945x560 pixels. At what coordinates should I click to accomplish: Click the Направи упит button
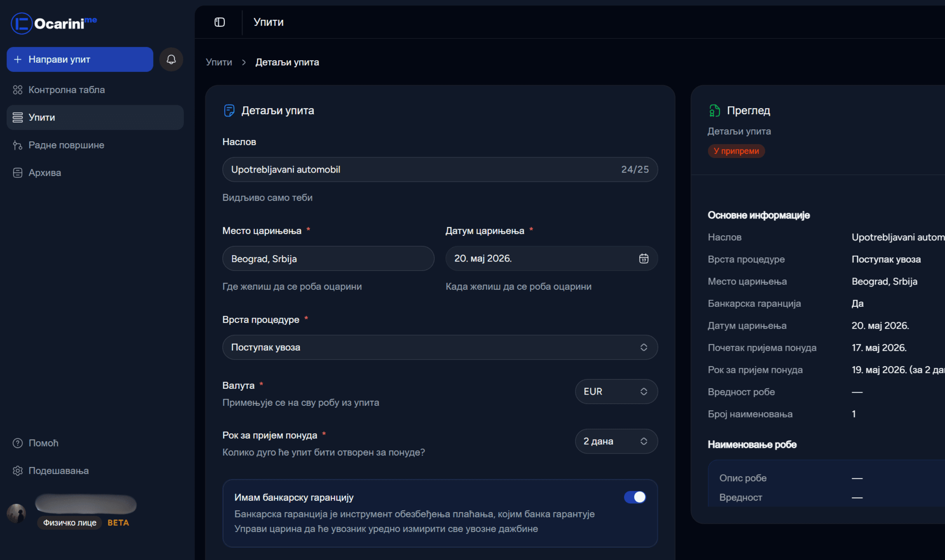tap(80, 59)
